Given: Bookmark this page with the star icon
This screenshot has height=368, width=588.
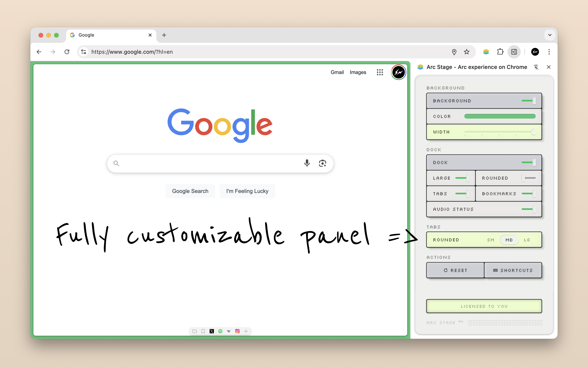Looking at the screenshot, I should click(x=466, y=52).
